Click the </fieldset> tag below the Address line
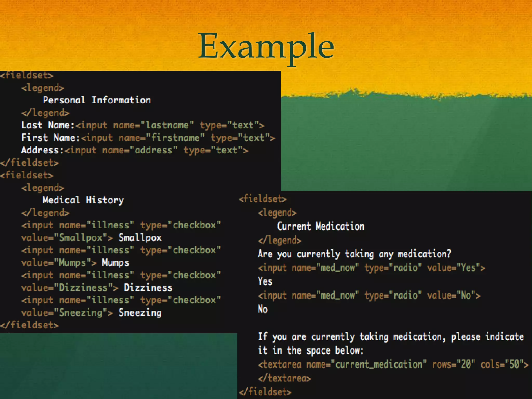 (29, 163)
